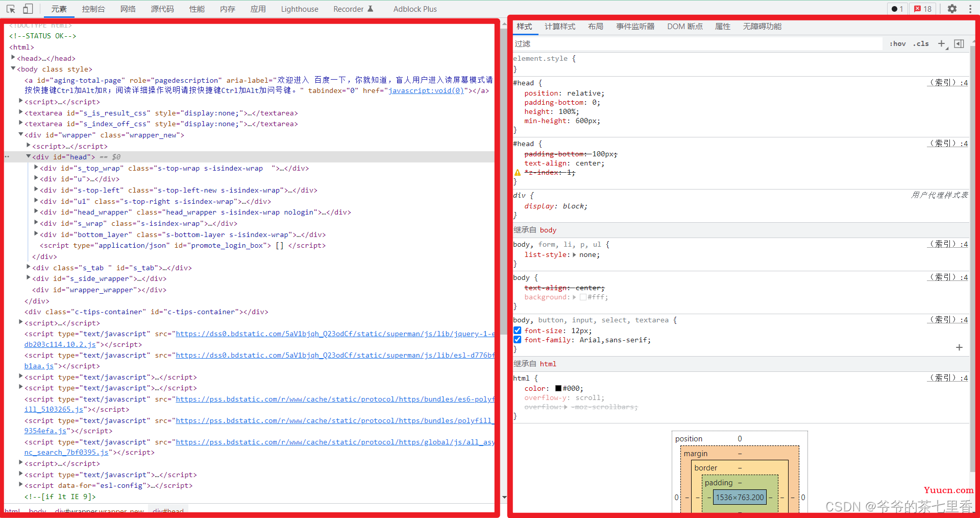Open the jquery script src link
The height and width of the screenshot is (518, 980).
[x=335, y=334]
